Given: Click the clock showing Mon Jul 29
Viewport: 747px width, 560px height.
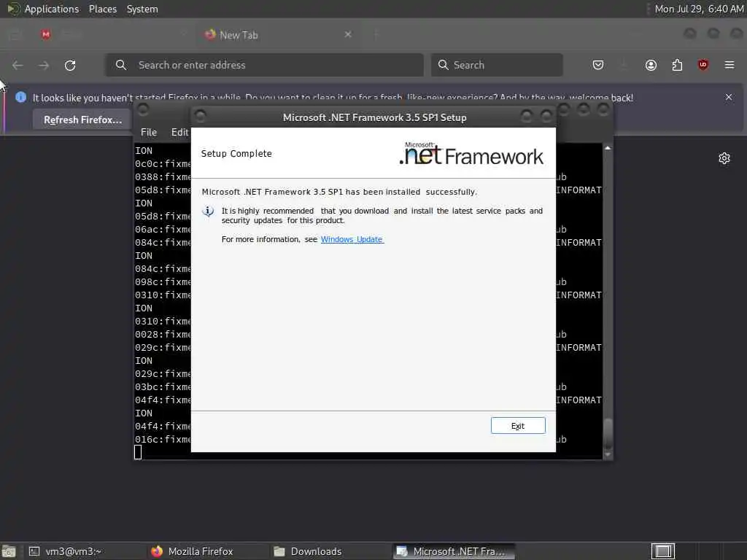Looking at the screenshot, I should [698, 9].
